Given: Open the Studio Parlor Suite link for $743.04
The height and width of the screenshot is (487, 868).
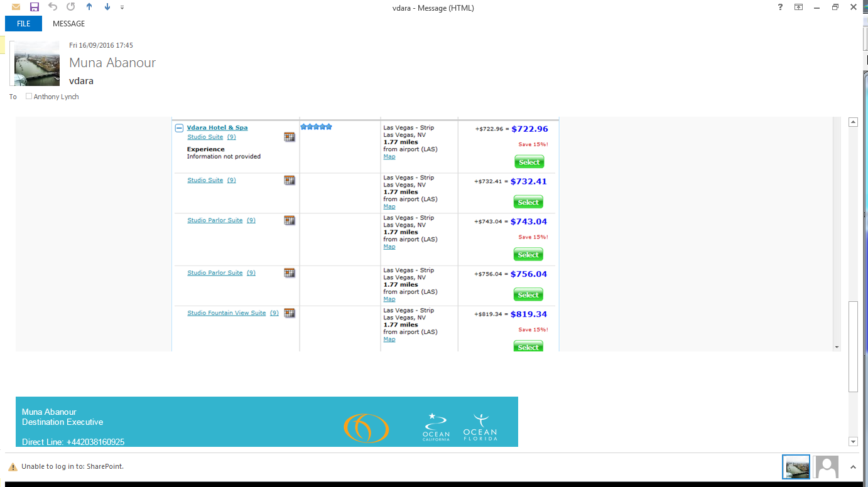Looking at the screenshot, I should (x=215, y=220).
